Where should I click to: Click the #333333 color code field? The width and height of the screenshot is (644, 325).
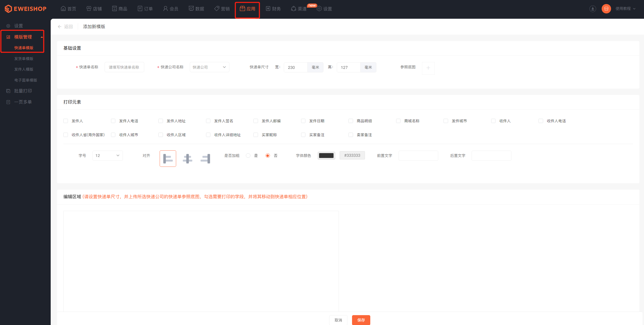coord(352,155)
